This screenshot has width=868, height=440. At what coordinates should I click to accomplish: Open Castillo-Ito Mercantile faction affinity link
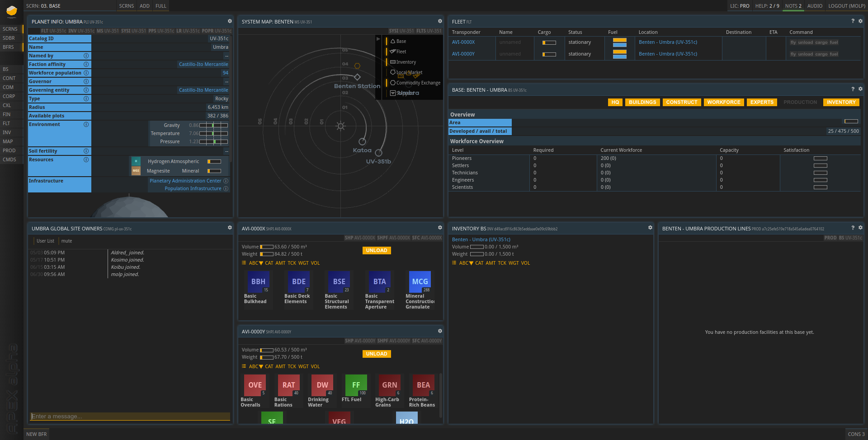[203, 64]
